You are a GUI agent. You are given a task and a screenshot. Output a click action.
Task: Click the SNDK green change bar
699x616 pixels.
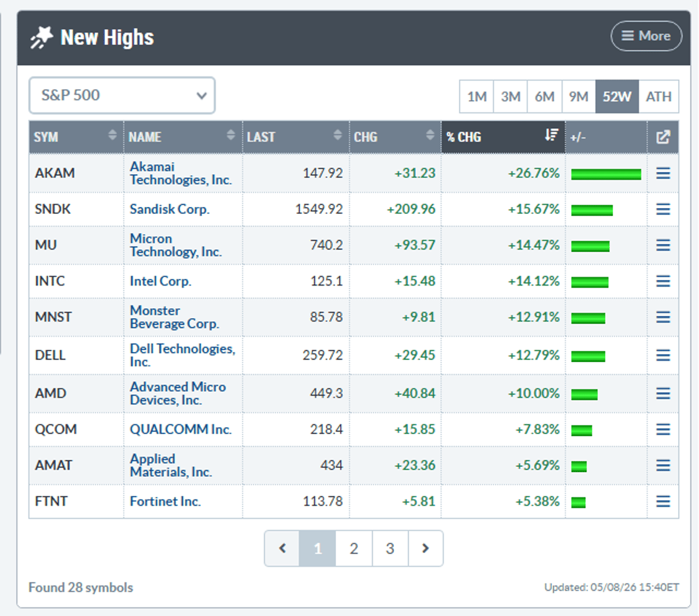[x=592, y=210]
